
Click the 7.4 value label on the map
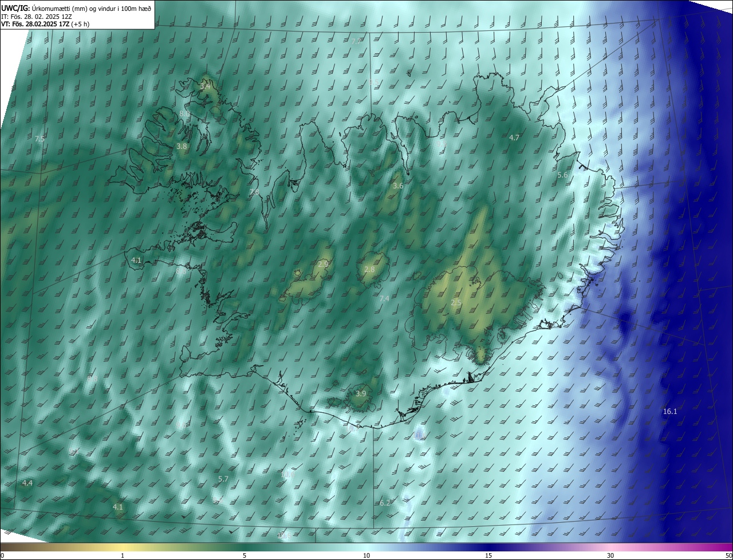coord(384,299)
